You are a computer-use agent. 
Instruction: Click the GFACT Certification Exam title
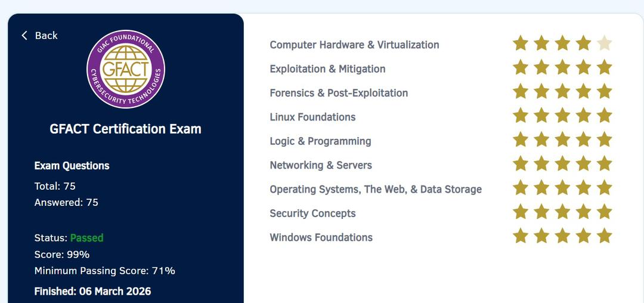tap(126, 129)
